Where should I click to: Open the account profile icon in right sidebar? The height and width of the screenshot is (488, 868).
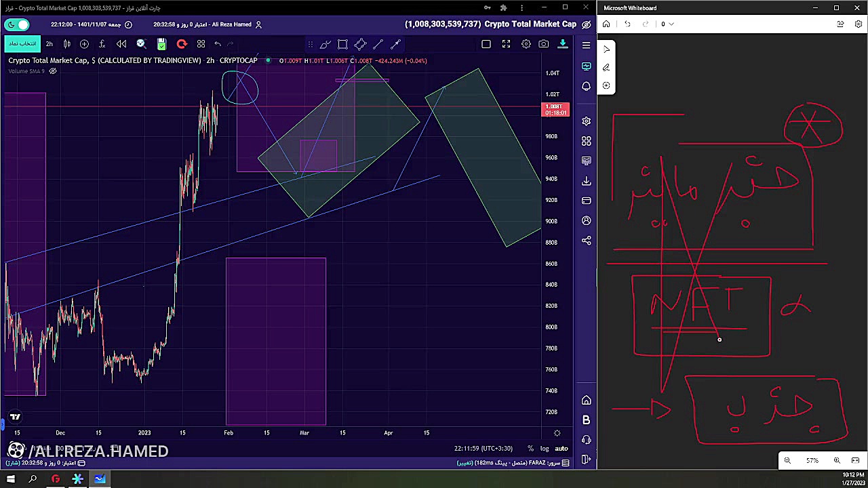click(586, 221)
